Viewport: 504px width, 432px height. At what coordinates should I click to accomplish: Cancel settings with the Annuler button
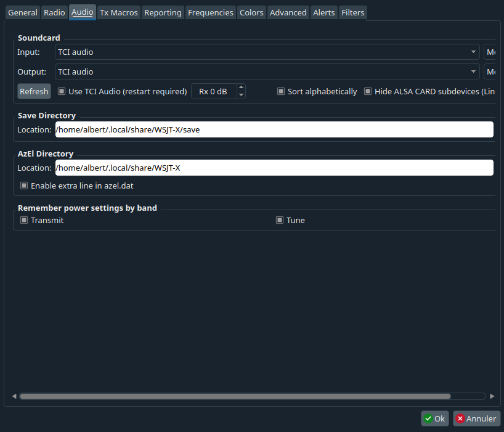point(476,418)
